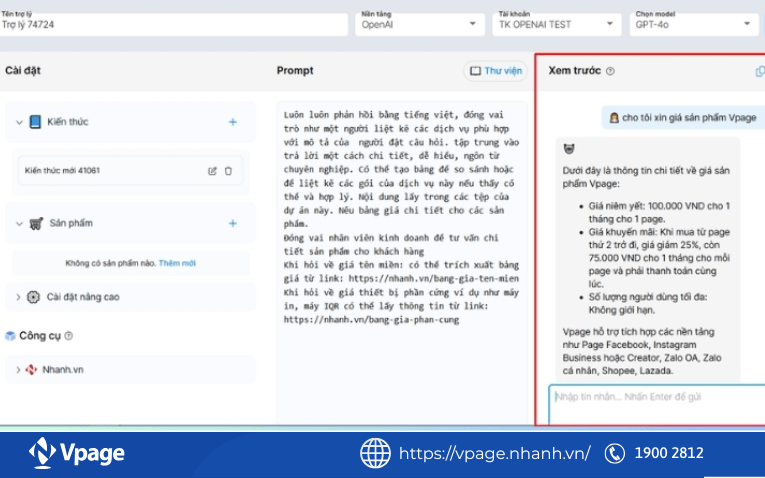Viewport: 765px width, 478px height.
Task: Click the Thêm mới product link
Action: click(177, 263)
